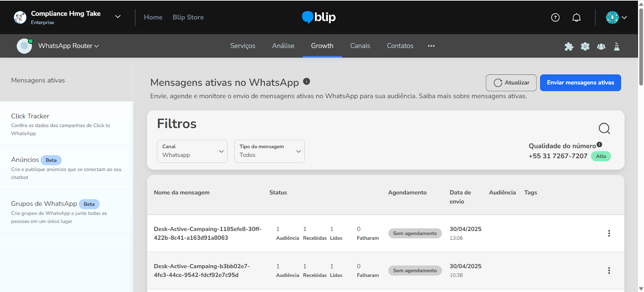Expand the Compliance Hmg Take account dropdown

click(118, 17)
